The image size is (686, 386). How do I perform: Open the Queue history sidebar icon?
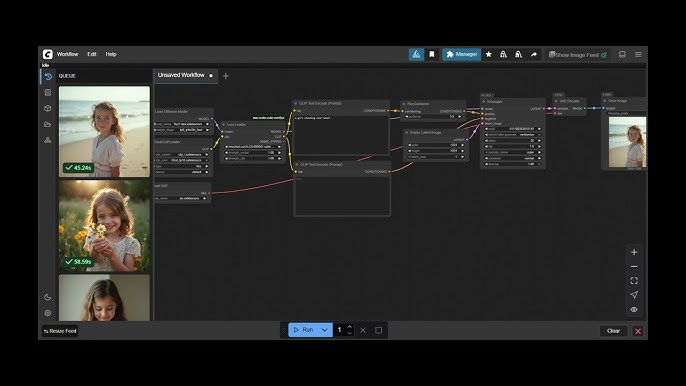(x=48, y=76)
